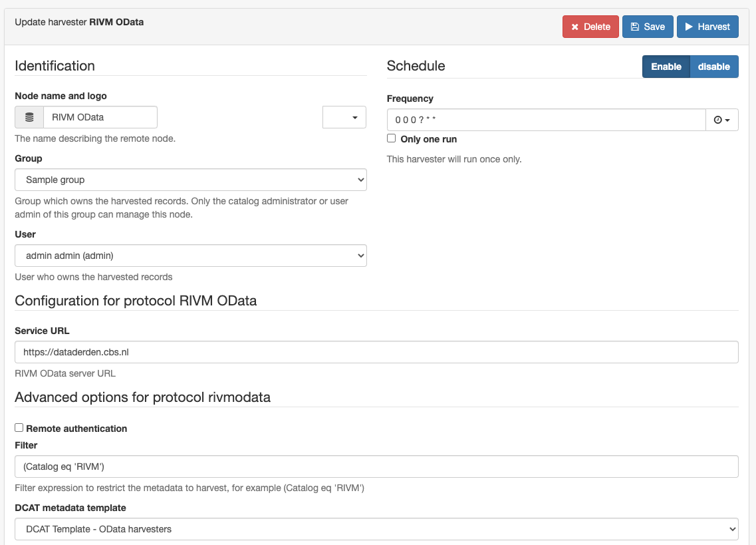Click the Delete button's cross icon
The image size is (756, 545).
click(x=574, y=27)
